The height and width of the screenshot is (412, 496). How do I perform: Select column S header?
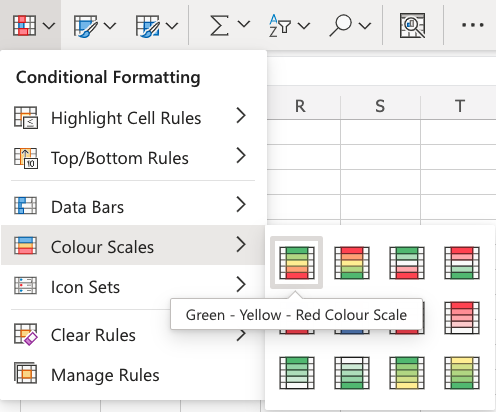380,106
